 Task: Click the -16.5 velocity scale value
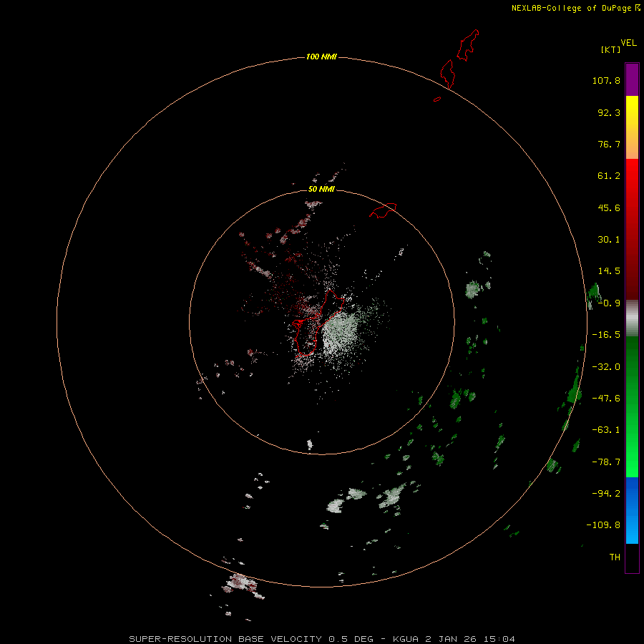point(606,335)
